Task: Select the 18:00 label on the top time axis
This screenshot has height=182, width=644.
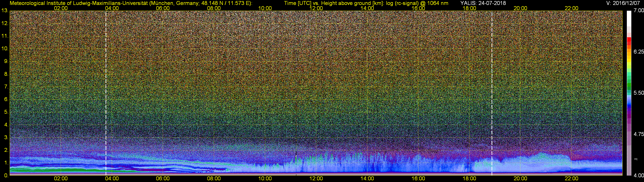Action: [x=469, y=8]
